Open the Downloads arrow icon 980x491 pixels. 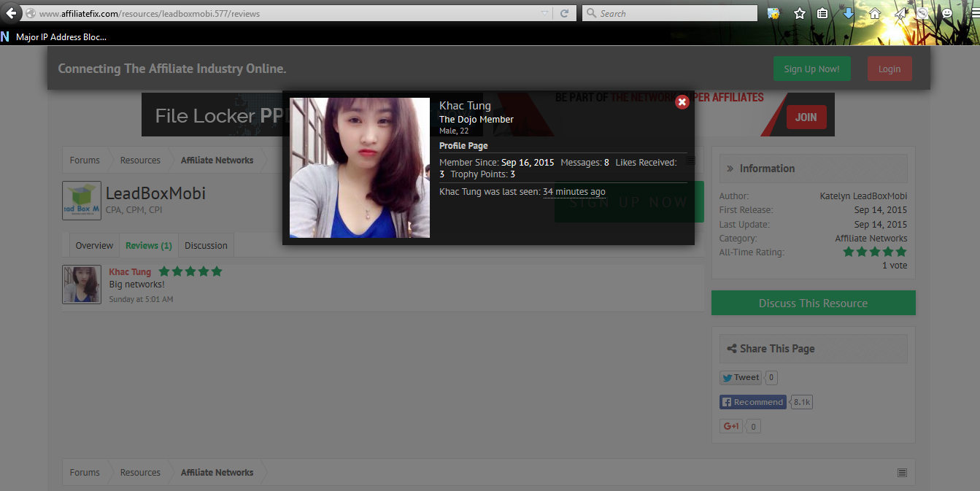click(x=848, y=13)
